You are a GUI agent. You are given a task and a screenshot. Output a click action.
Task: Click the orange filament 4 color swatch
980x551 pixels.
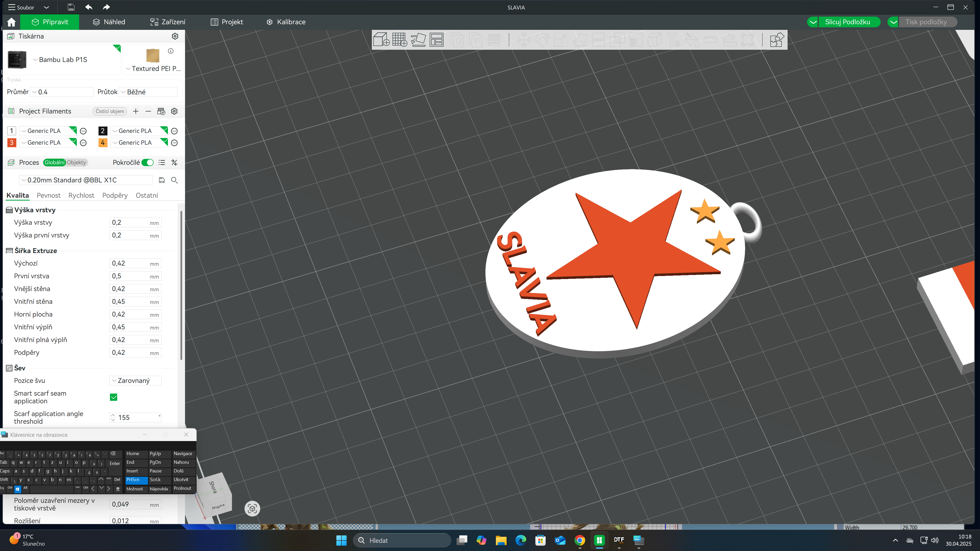coord(103,143)
